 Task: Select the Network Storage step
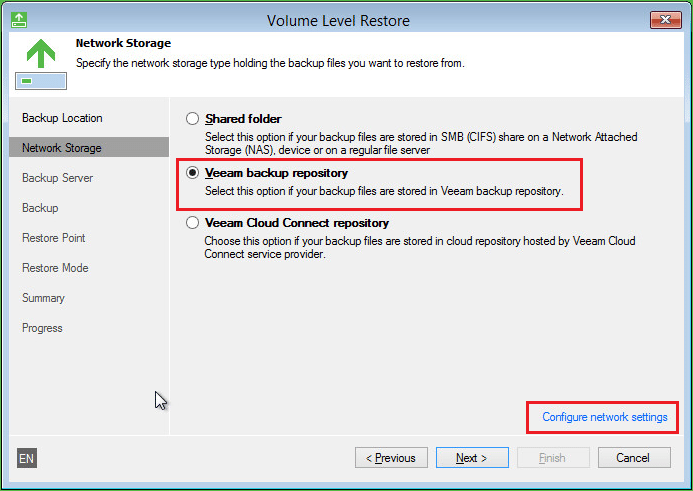[62, 148]
